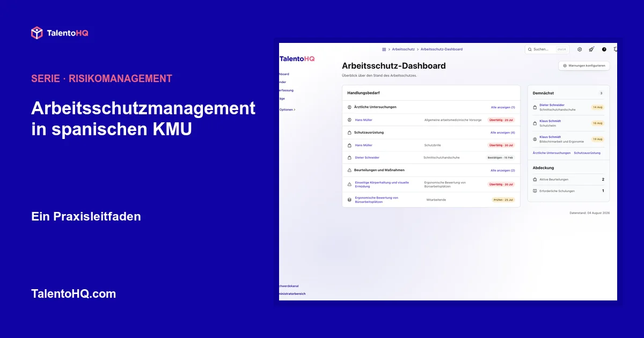
Task: Open the settings gear icon in top bar
Action: pos(580,49)
